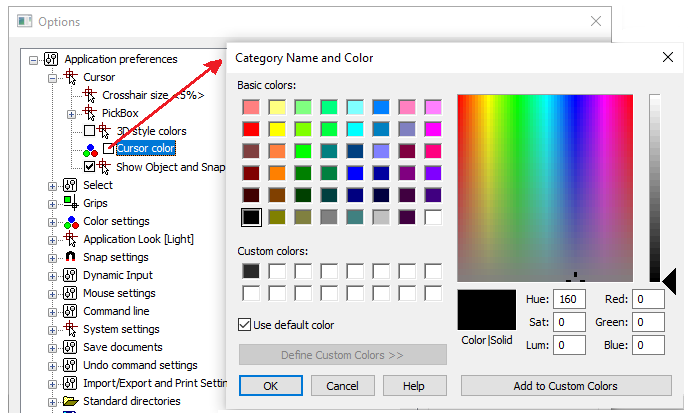This screenshot has width=690, height=413.
Task: Uncheck Show Object and Snap checkbox
Action: [89, 167]
